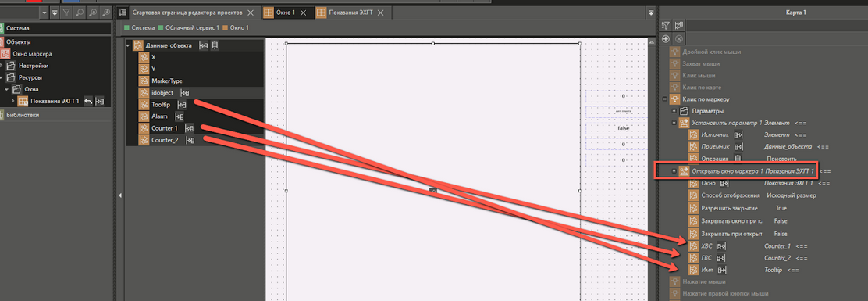Click the binding icon next to idobject
This screenshot has height=301, width=868.
tap(185, 93)
